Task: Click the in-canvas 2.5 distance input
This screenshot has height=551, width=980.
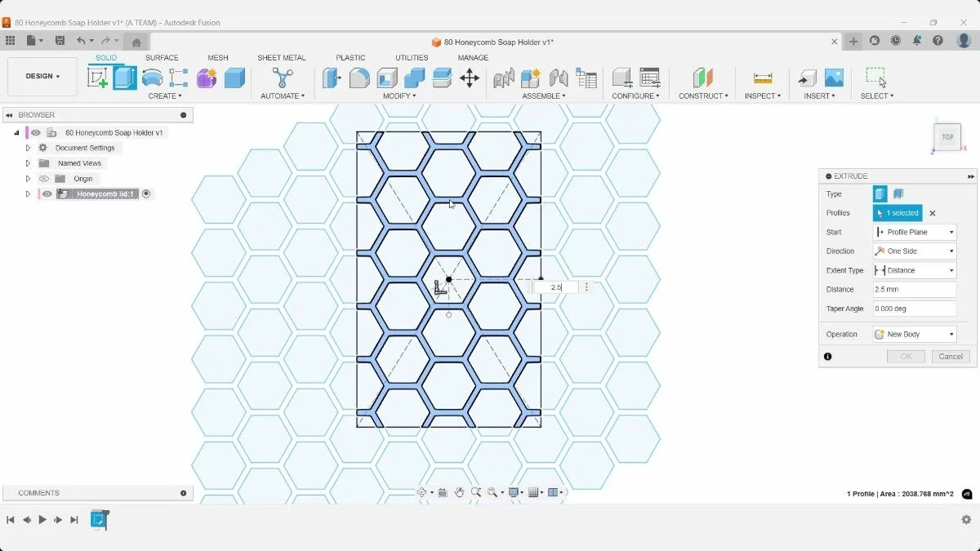Action: (x=556, y=287)
